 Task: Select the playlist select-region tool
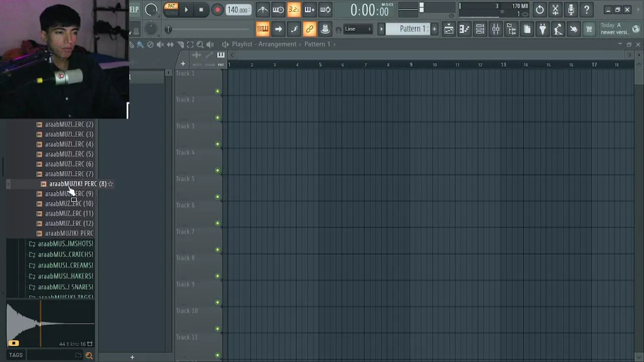click(x=190, y=44)
